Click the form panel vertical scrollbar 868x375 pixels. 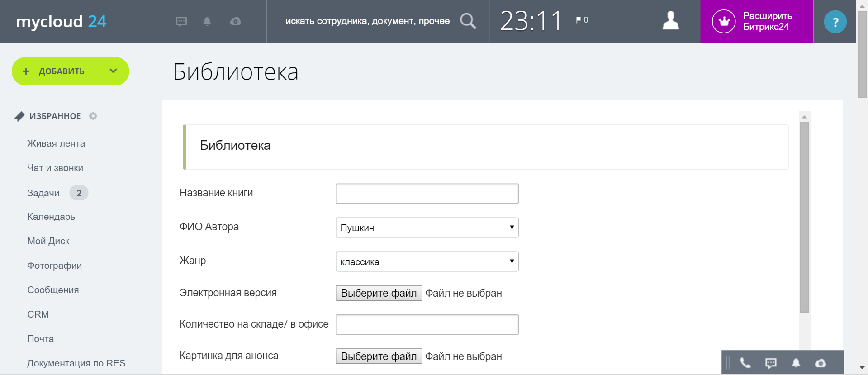click(x=804, y=217)
